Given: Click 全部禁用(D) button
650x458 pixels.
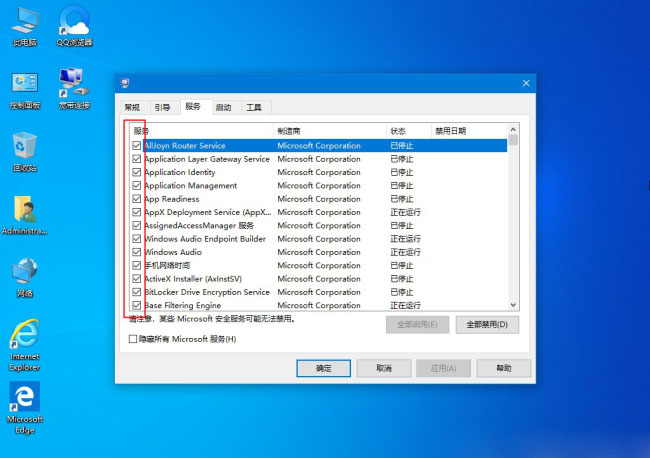Looking at the screenshot, I should pos(487,325).
